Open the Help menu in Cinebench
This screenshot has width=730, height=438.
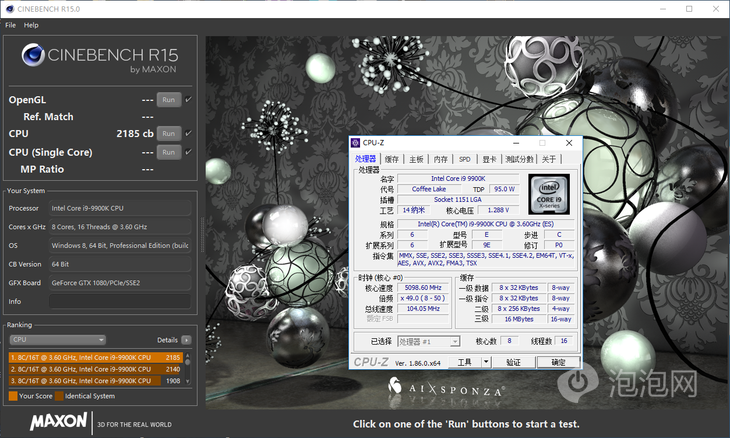(x=31, y=25)
